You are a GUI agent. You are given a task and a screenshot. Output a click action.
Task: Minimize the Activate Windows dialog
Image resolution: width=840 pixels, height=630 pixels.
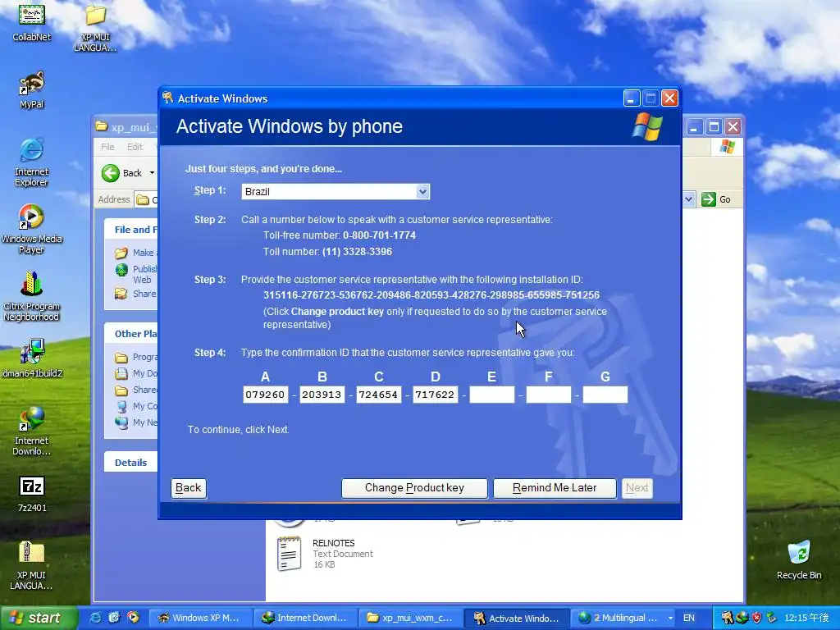pos(632,98)
